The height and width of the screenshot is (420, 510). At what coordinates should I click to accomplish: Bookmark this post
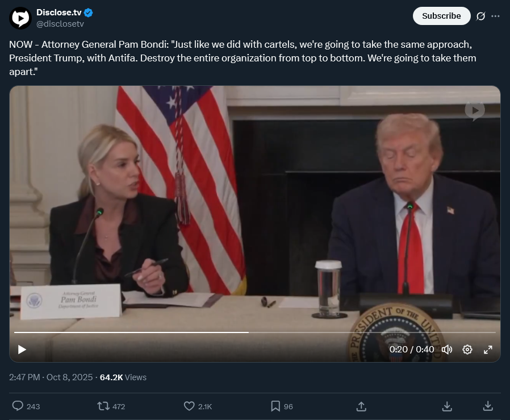tap(275, 406)
